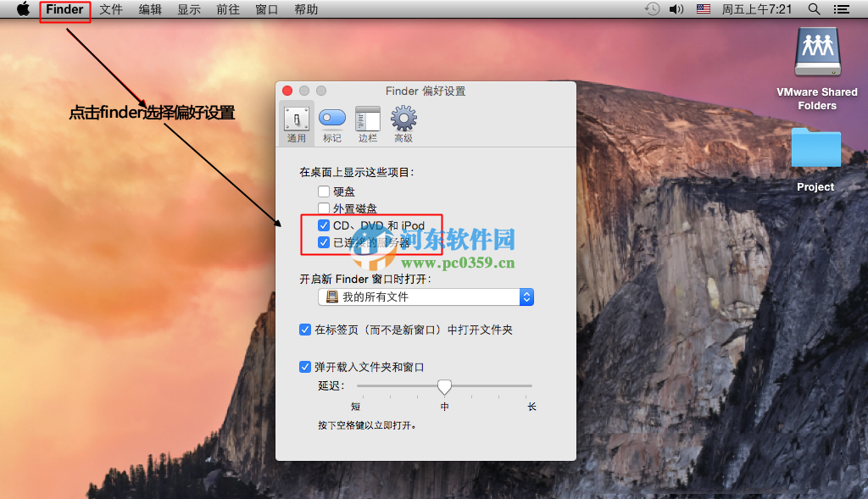Uncheck the 已连接的服务器 option
The image size is (868, 499).
pyautogui.click(x=323, y=242)
